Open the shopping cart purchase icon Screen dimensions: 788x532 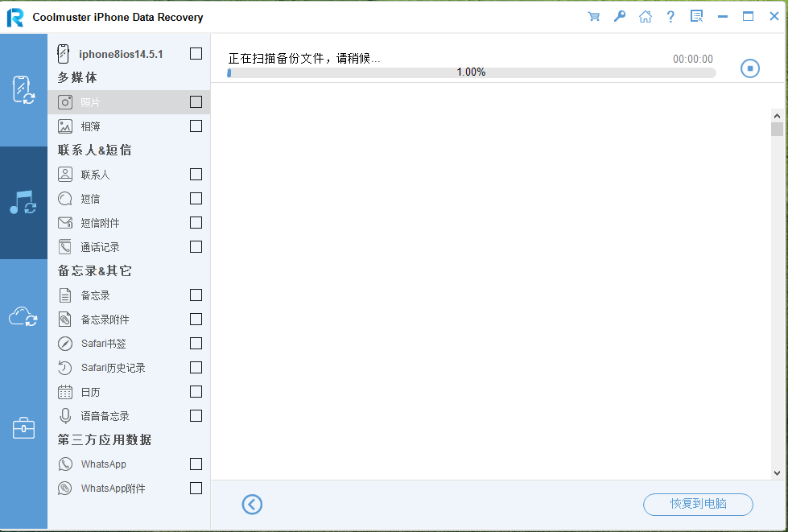(x=593, y=17)
